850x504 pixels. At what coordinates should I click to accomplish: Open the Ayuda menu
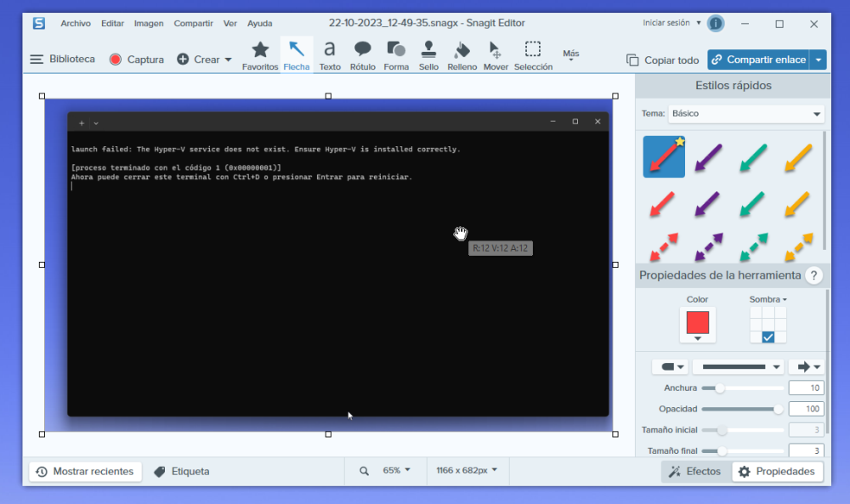point(260,23)
